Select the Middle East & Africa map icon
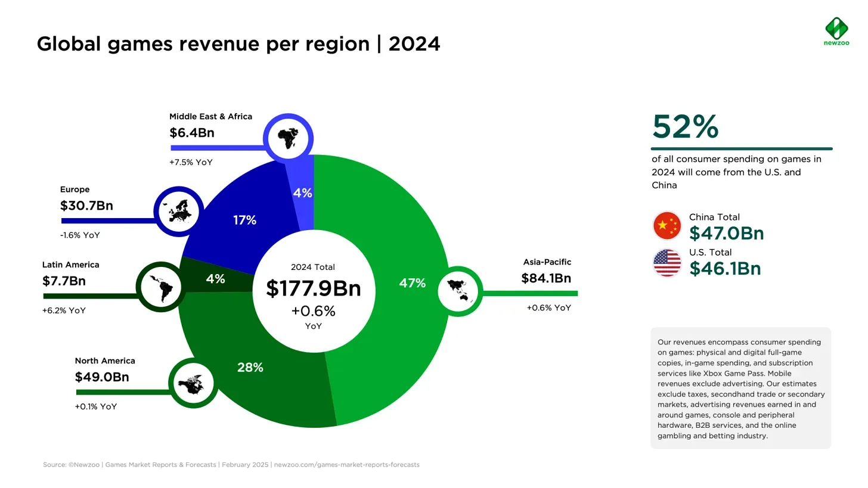Screen dimensions: 868x488 click(288, 138)
